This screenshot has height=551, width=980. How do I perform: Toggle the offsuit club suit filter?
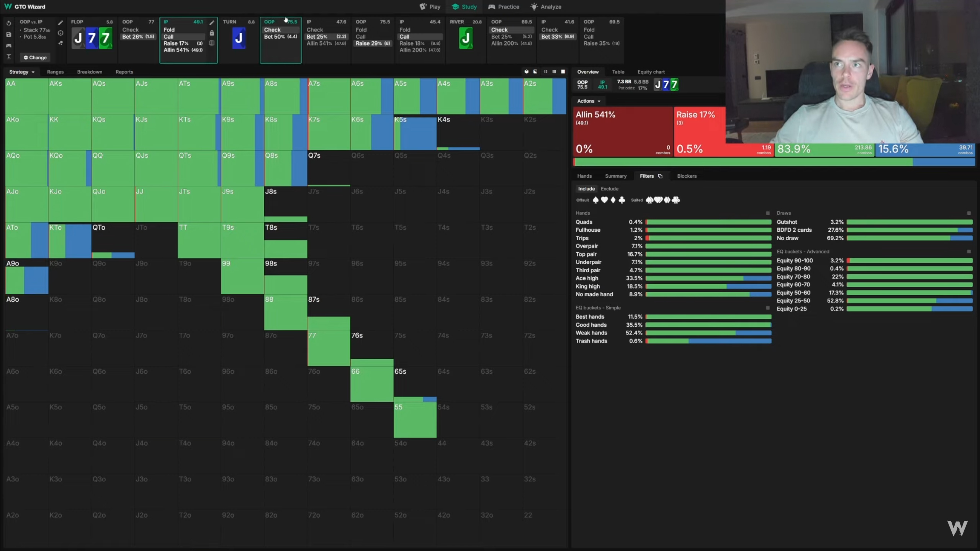pyautogui.click(x=622, y=200)
